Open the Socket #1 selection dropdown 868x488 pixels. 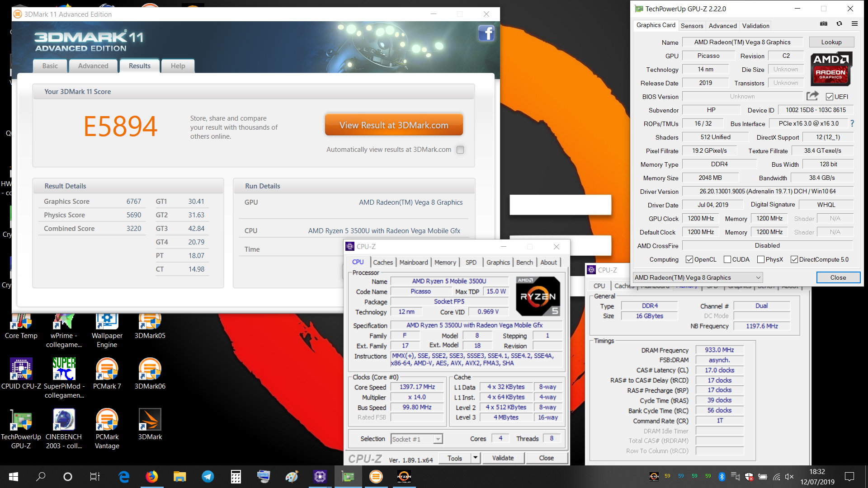[x=417, y=439]
